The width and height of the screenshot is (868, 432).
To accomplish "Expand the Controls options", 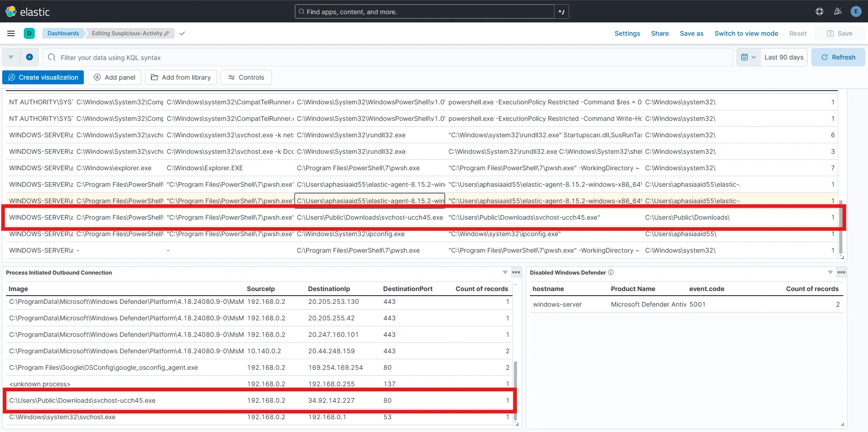I will [246, 77].
